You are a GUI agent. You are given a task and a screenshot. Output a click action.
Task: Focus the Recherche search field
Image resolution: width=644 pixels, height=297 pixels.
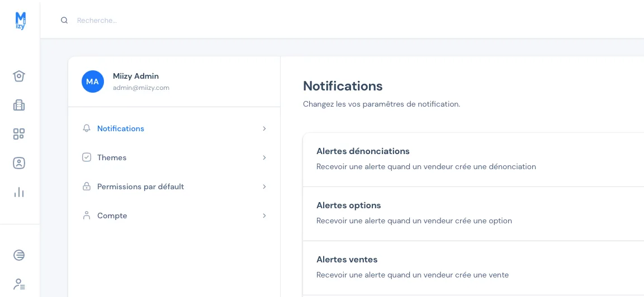click(x=97, y=20)
